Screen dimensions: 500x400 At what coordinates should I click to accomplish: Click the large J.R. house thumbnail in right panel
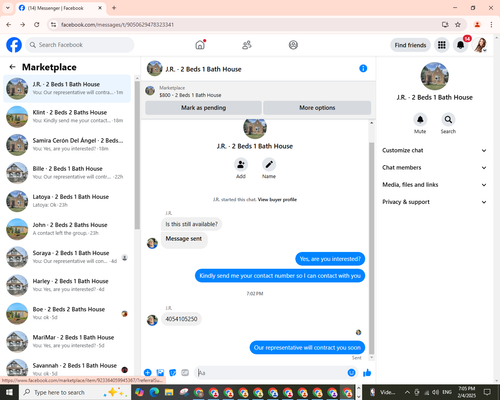(434, 76)
